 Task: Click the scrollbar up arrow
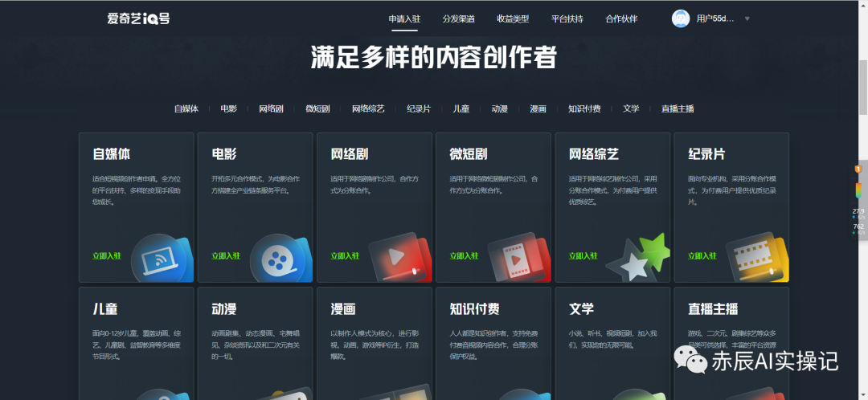coord(862,5)
